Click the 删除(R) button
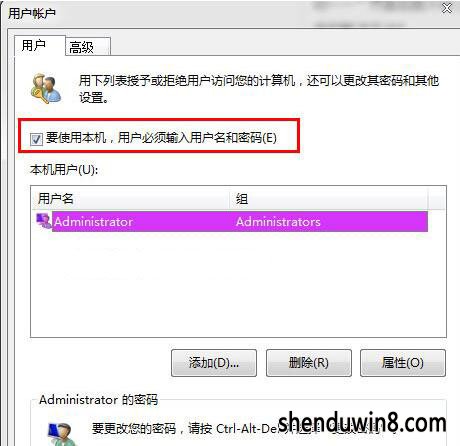 point(309,363)
